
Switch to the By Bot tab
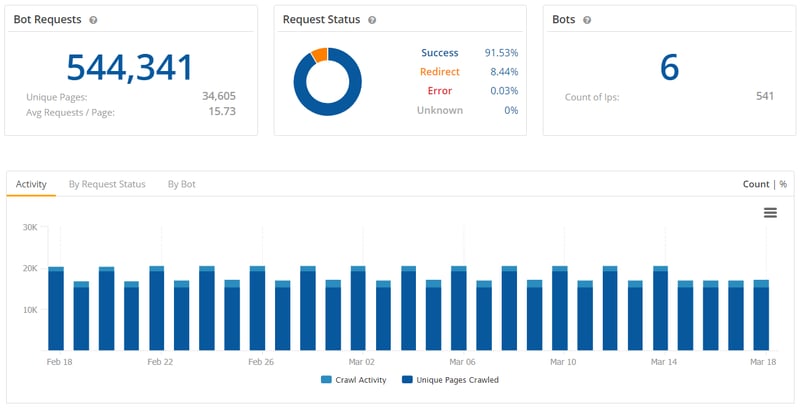182,184
